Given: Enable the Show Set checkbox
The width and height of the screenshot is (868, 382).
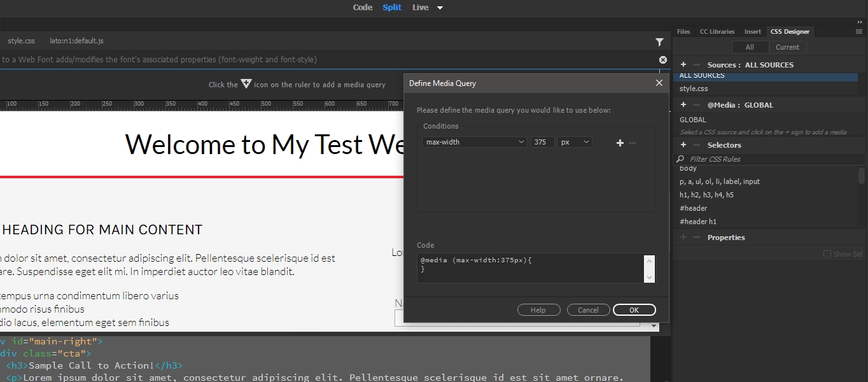Looking at the screenshot, I should [827, 253].
